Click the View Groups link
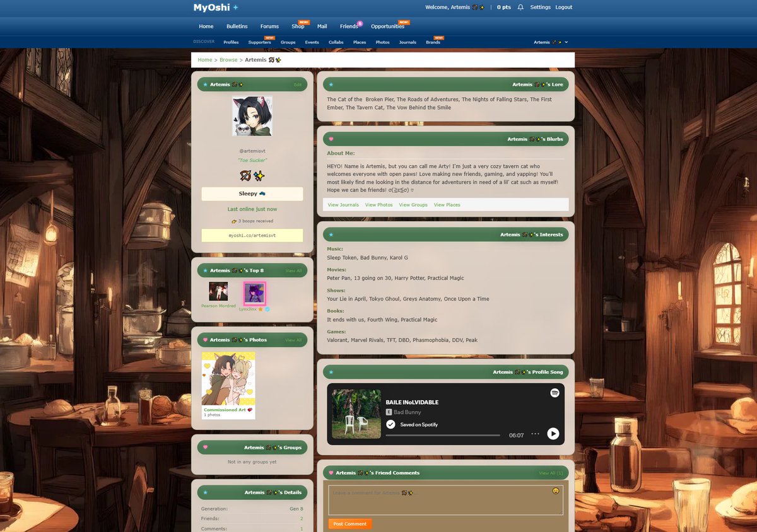This screenshot has width=757, height=532. [413, 205]
